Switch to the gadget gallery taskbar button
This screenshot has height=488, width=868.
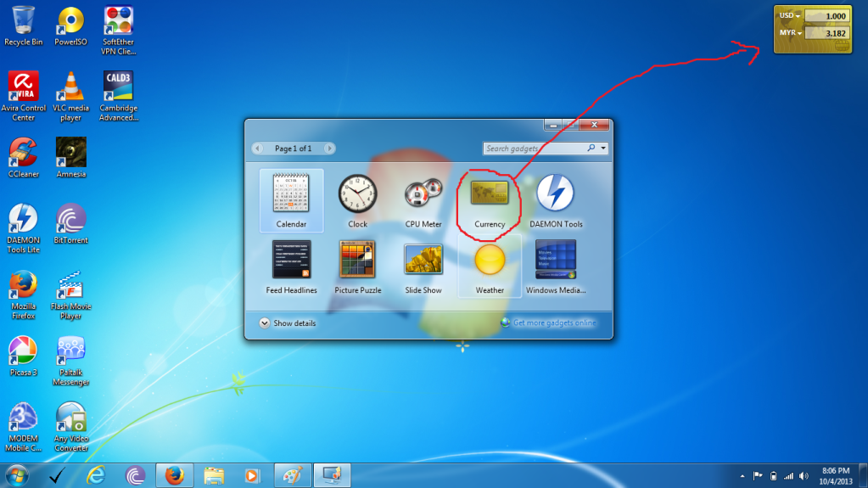[x=332, y=476]
